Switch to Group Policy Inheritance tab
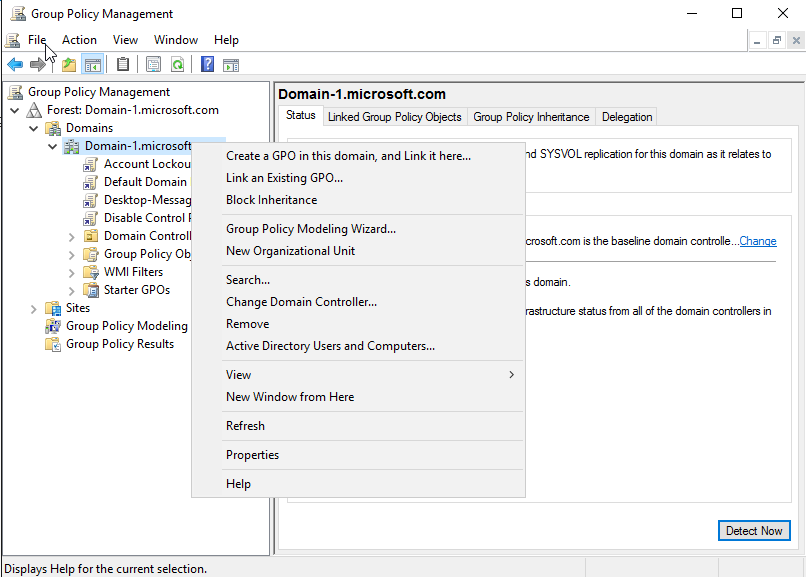 click(x=531, y=117)
